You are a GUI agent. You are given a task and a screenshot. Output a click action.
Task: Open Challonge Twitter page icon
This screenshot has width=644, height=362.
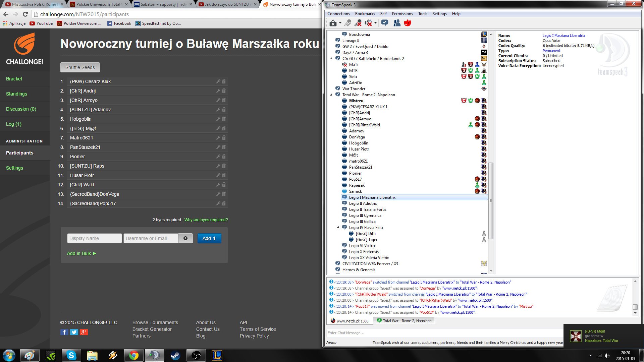point(74,332)
